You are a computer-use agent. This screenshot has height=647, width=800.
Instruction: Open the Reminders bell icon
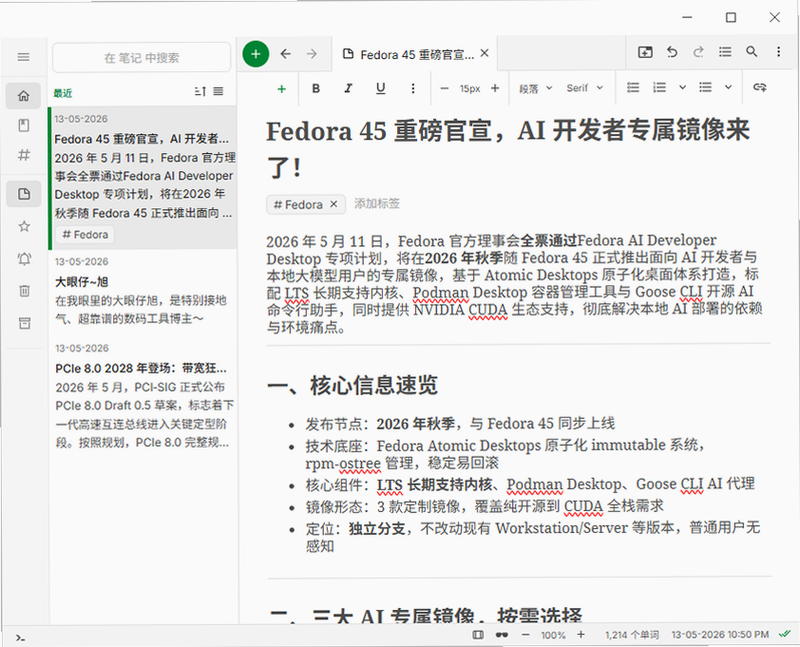(x=23, y=259)
